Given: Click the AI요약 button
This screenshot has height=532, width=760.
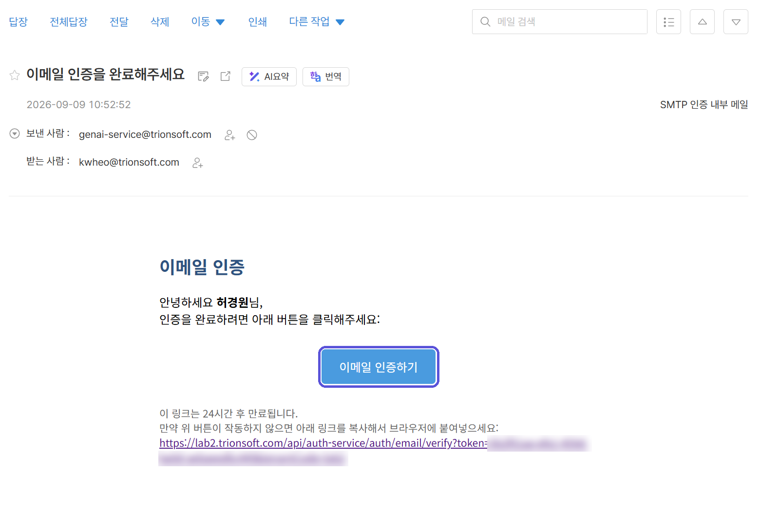Looking at the screenshot, I should click(269, 76).
